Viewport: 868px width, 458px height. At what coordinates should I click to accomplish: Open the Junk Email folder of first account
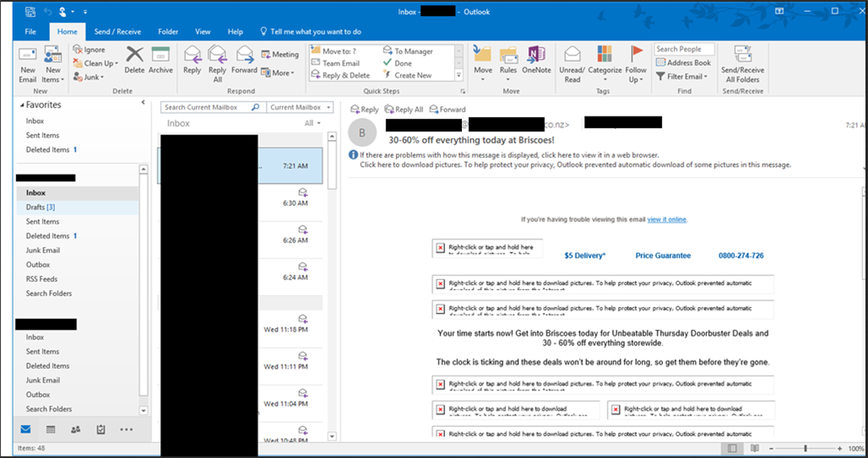[77, 250]
